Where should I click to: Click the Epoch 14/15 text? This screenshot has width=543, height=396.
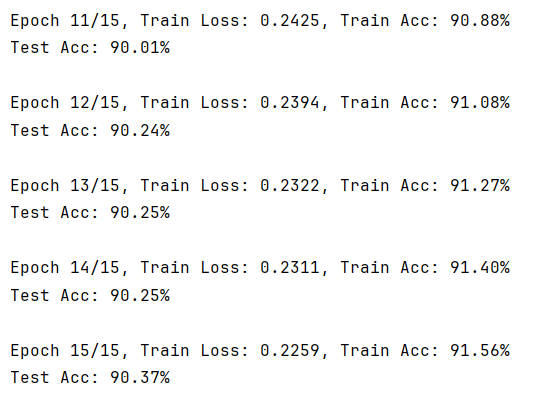[x=65, y=268]
